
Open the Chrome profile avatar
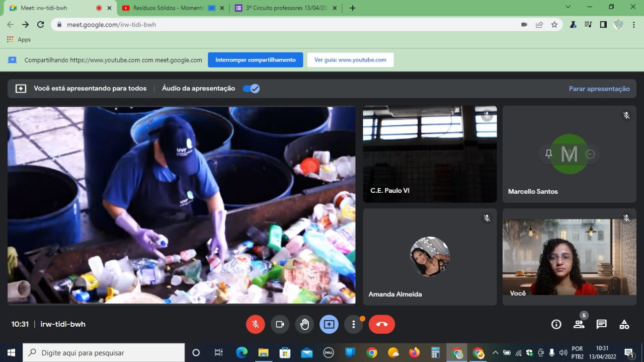618,24
